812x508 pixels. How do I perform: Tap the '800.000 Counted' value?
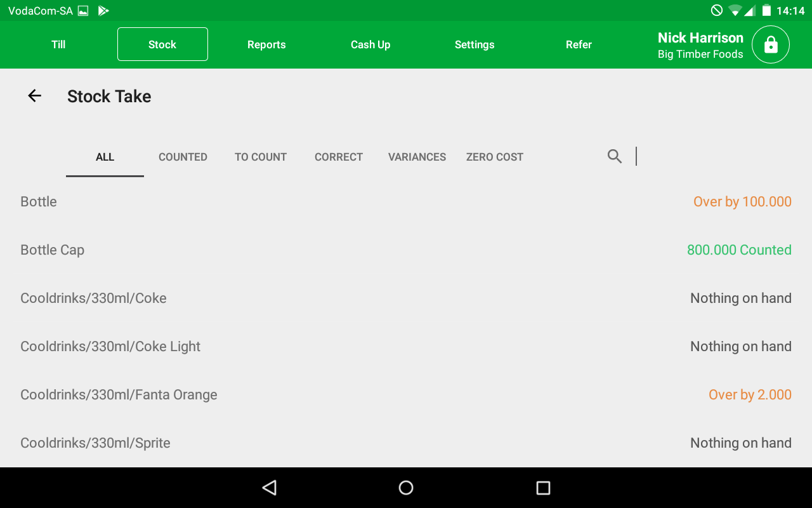739,250
